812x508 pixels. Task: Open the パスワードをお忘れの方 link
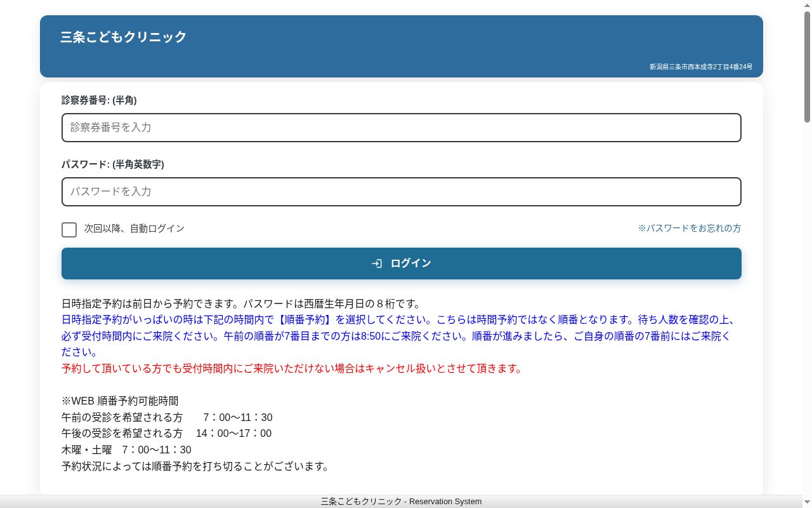coord(690,228)
